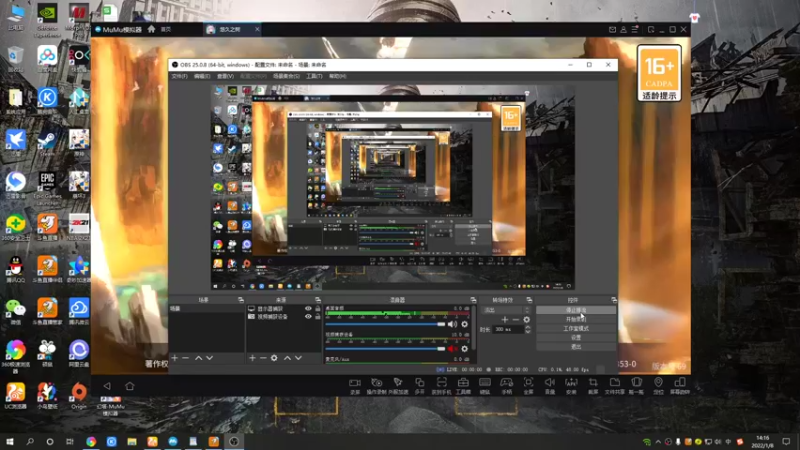800x450 pixels.
Task: Open MuMu user account icon
Action: pyautogui.click(x=623, y=30)
